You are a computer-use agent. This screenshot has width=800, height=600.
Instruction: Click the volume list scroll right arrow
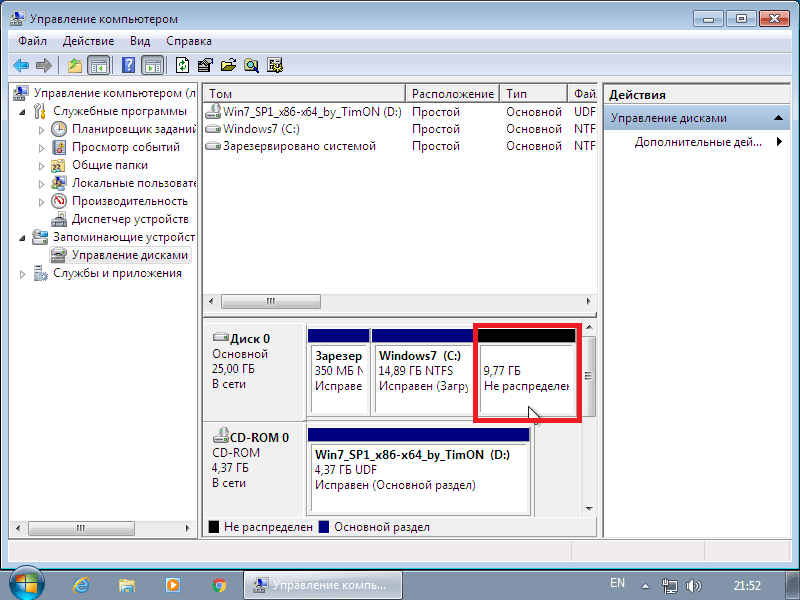point(588,302)
